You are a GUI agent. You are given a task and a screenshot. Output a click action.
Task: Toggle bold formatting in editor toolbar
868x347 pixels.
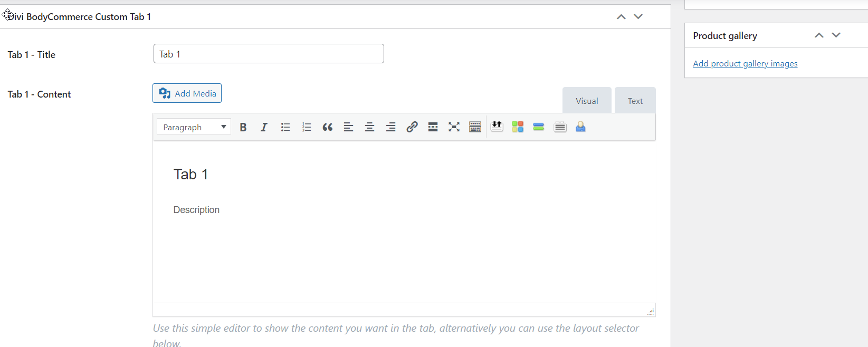pyautogui.click(x=243, y=127)
